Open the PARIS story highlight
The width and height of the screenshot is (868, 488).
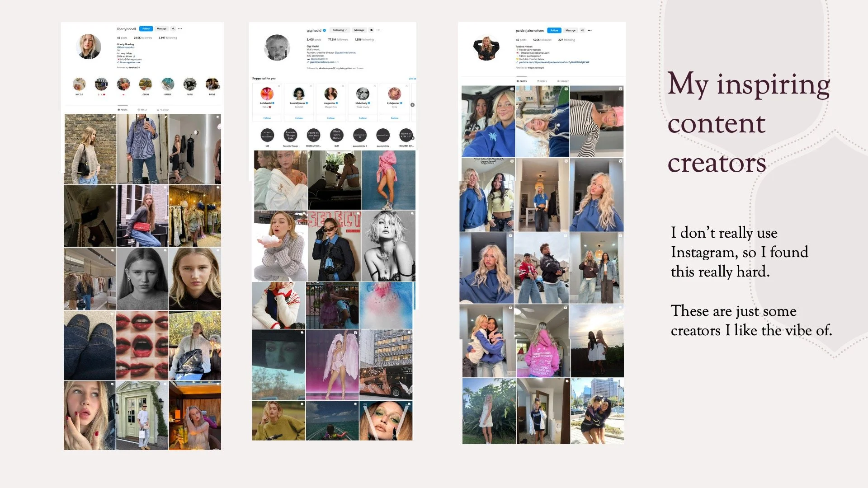[190, 84]
